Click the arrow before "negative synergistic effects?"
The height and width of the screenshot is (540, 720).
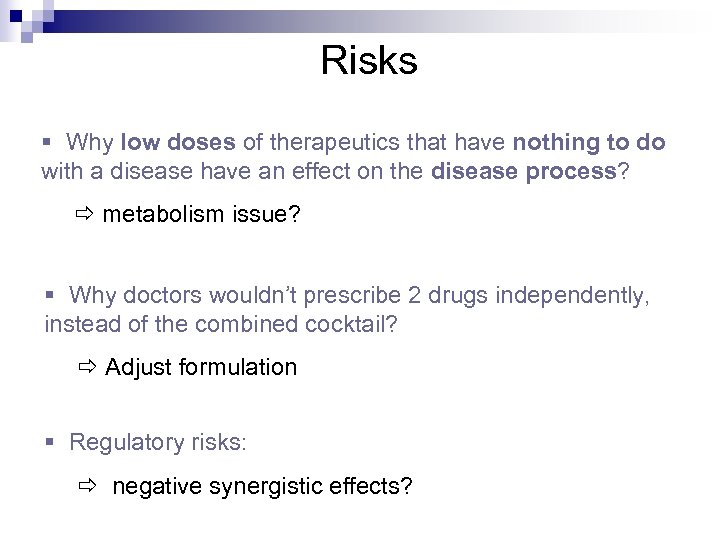[88, 487]
